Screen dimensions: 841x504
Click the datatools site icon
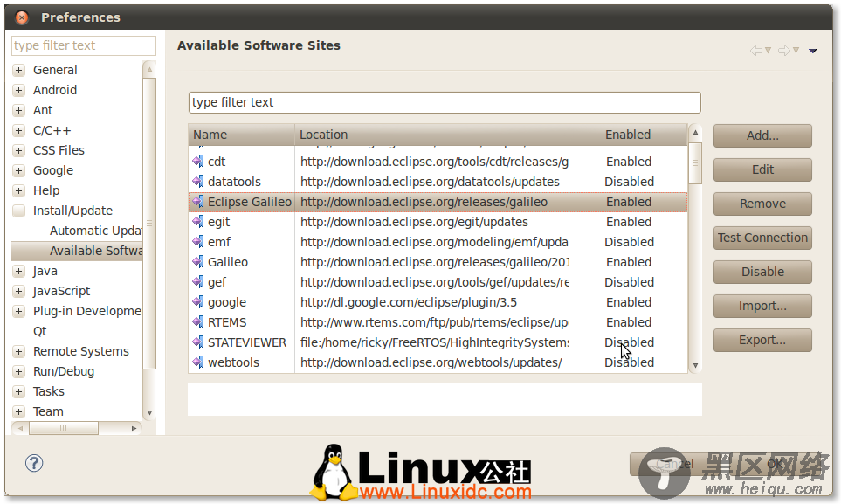click(198, 182)
